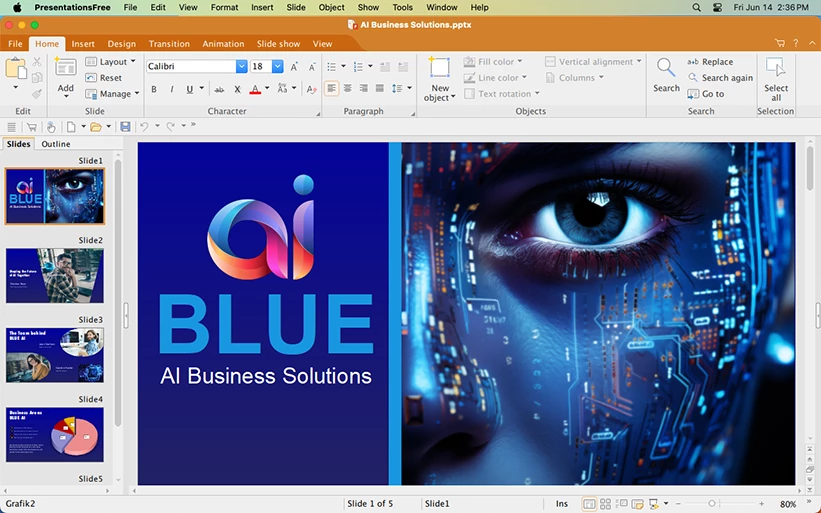The height and width of the screenshot is (513, 821).
Task: Click the strikethrough formatting icon
Action: tap(219, 89)
